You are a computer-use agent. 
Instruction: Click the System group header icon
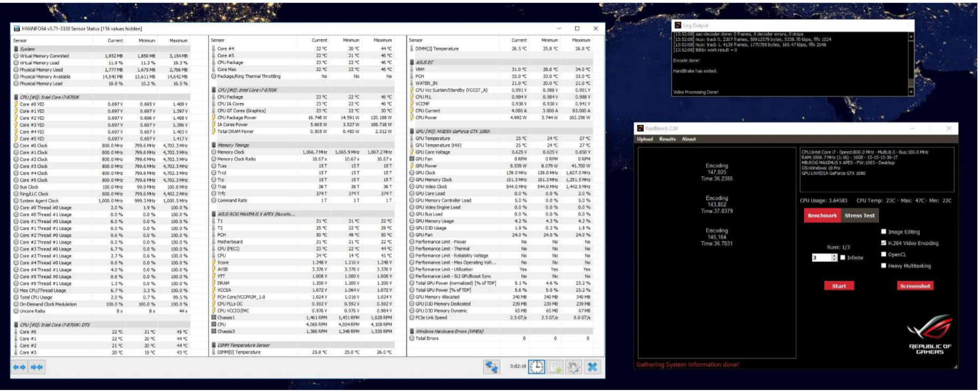tap(16, 49)
